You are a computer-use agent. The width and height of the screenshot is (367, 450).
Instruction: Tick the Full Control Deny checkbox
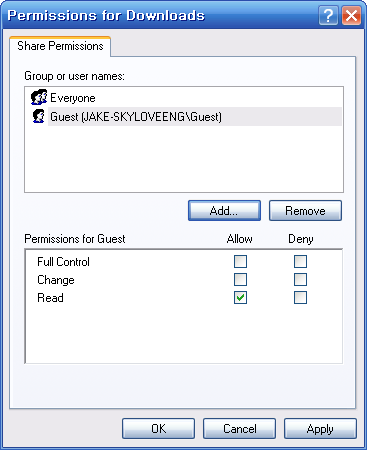(x=300, y=262)
